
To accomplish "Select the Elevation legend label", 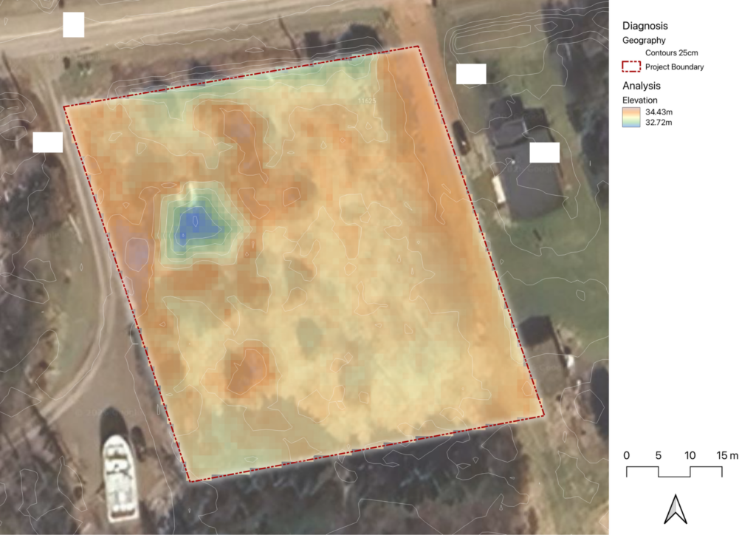I will click(639, 100).
